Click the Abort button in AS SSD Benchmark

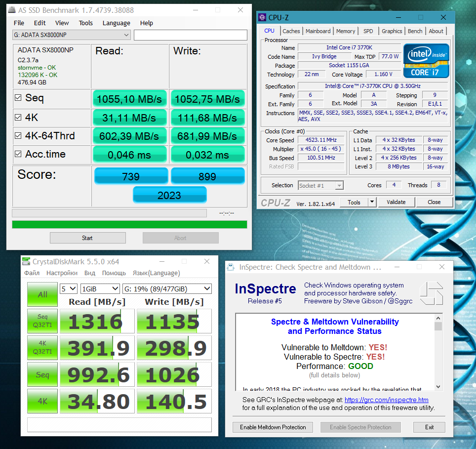click(x=181, y=238)
